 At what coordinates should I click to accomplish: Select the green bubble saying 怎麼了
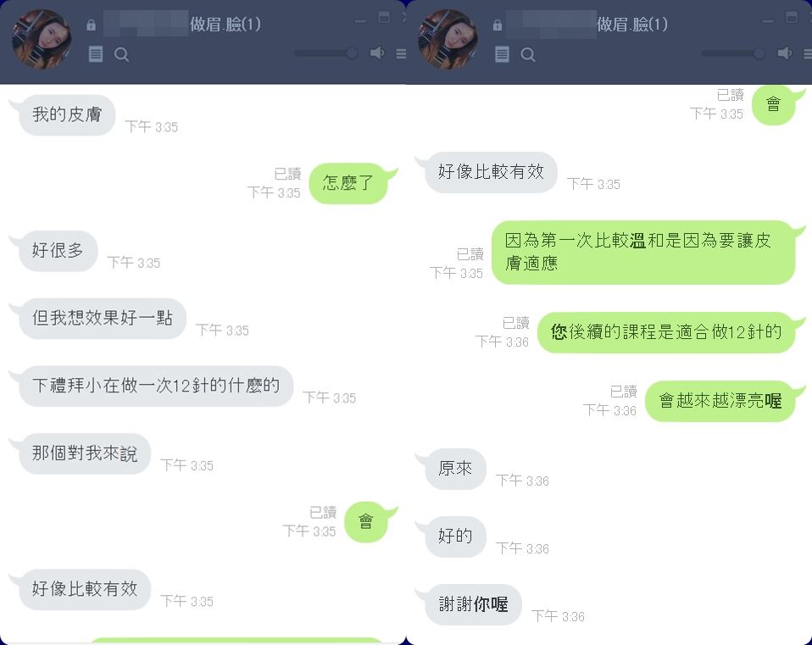pyautogui.click(x=348, y=183)
